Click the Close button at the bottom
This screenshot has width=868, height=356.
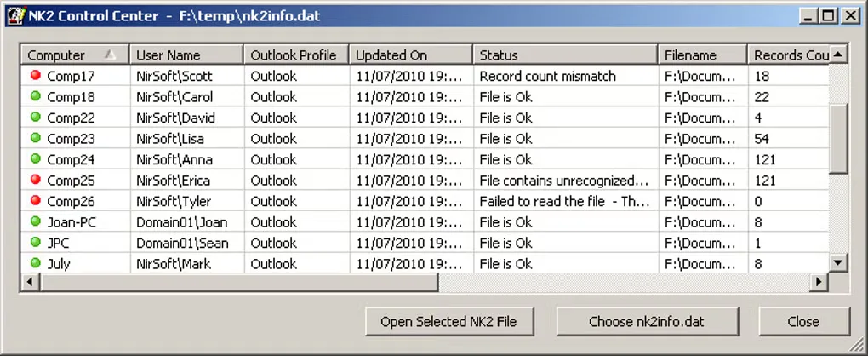(803, 322)
